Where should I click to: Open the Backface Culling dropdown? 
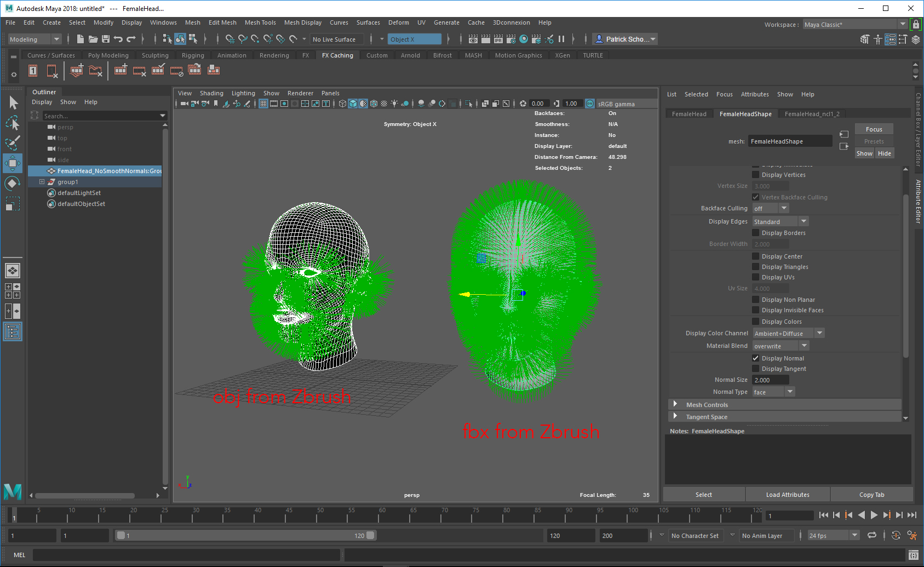(770, 208)
